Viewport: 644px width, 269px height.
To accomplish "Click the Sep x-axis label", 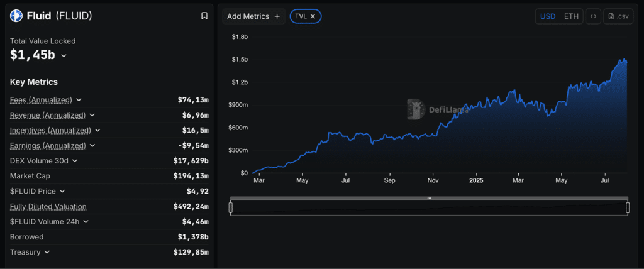I will [x=389, y=180].
